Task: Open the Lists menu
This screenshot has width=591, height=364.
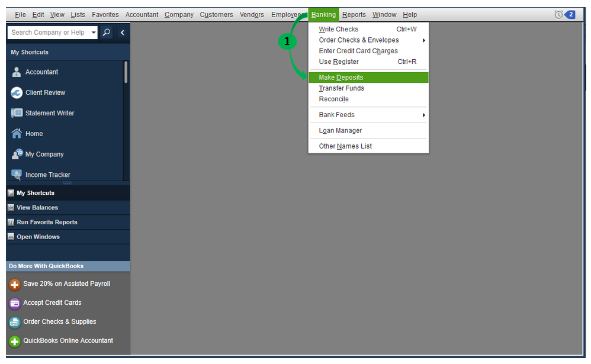Action: tap(78, 15)
